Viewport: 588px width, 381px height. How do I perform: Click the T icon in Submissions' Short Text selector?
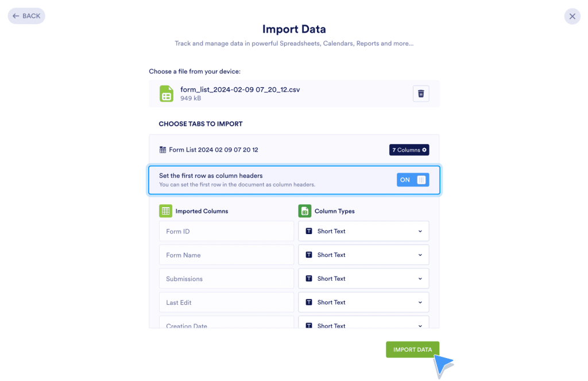tap(311, 278)
